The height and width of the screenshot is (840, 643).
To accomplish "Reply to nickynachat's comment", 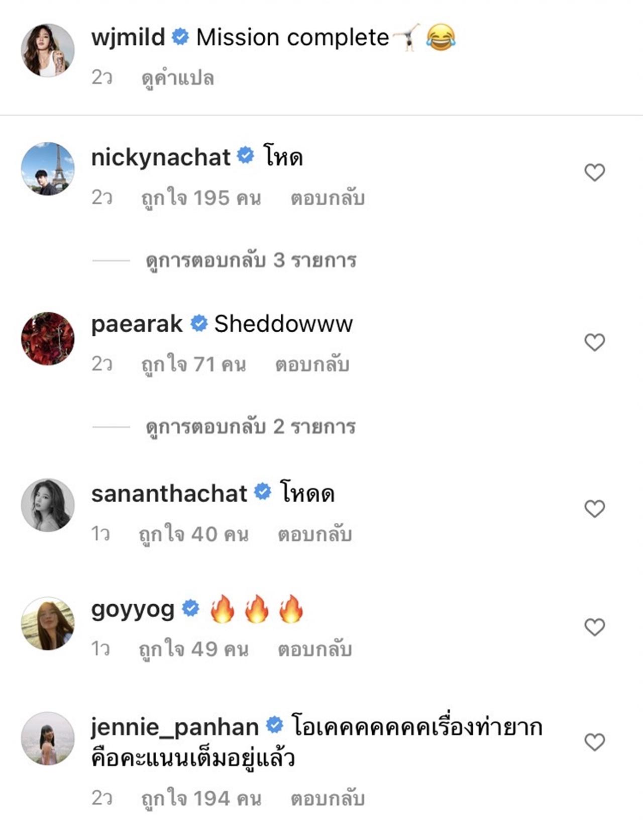I will (x=328, y=198).
